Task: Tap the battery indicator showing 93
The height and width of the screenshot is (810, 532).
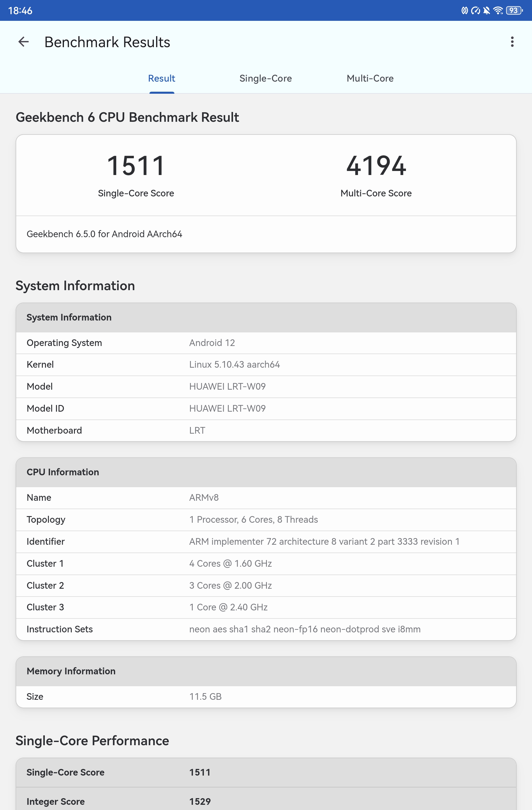Action: 513,10
